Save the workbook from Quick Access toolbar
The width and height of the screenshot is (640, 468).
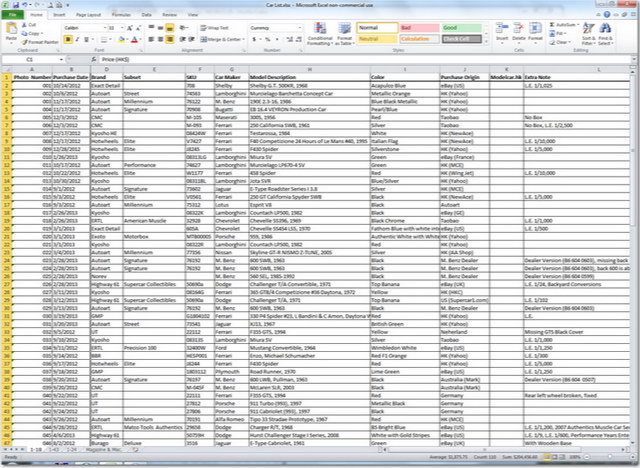point(16,5)
